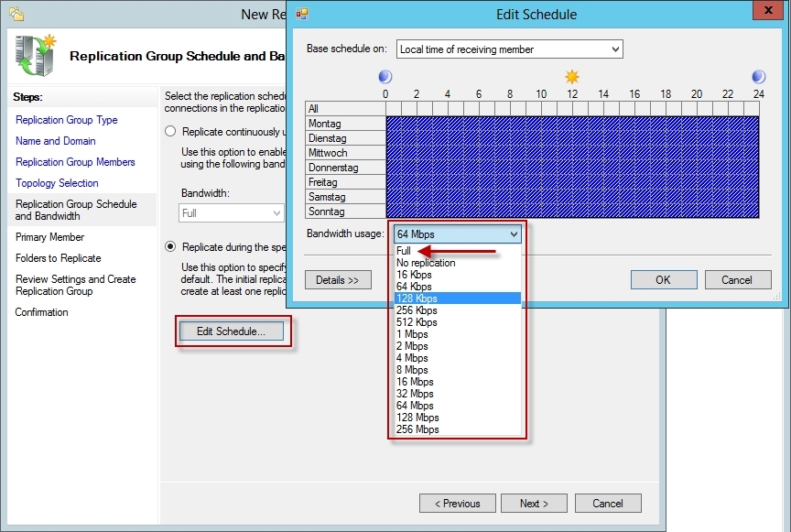Click the Edit Schedule dialog title icon
Image resolution: width=791 pixels, height=532 pixels.
302,14
